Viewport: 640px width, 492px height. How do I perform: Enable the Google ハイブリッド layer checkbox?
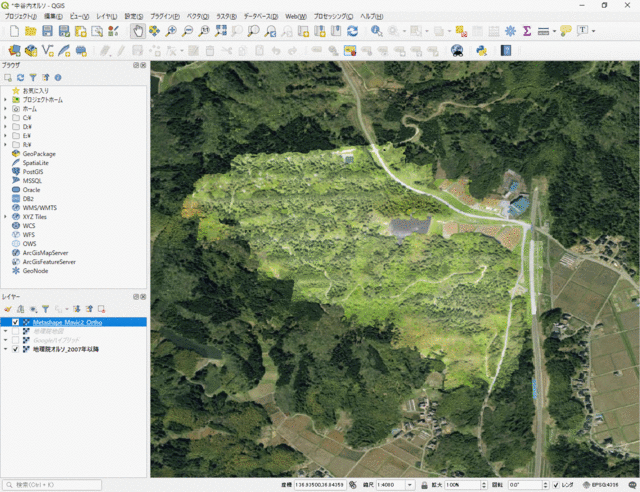16,340
